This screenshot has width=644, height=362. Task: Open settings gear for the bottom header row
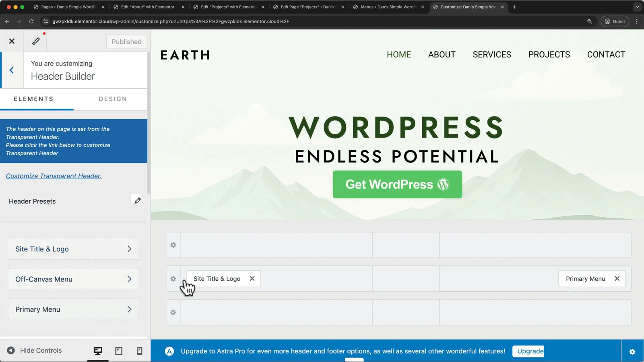(173, 313)
